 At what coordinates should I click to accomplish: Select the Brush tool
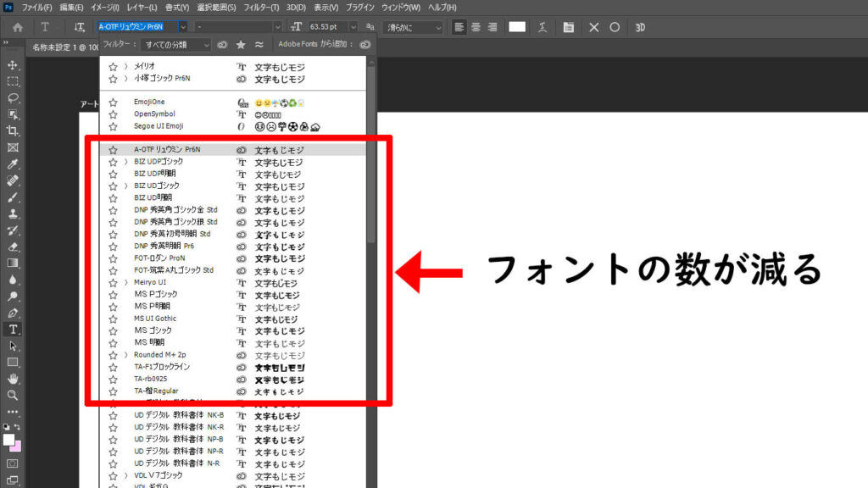[13, 197]
